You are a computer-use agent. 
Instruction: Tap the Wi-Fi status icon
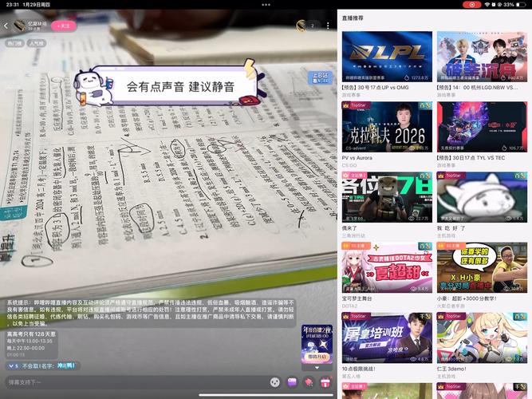coord(487,5)
